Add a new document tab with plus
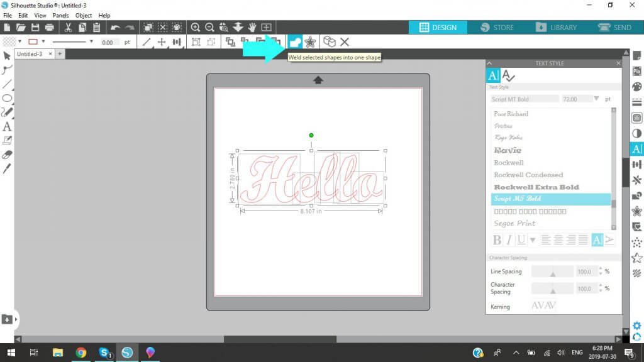This screenshot has height=362, width=644. (x=60, y=54)
